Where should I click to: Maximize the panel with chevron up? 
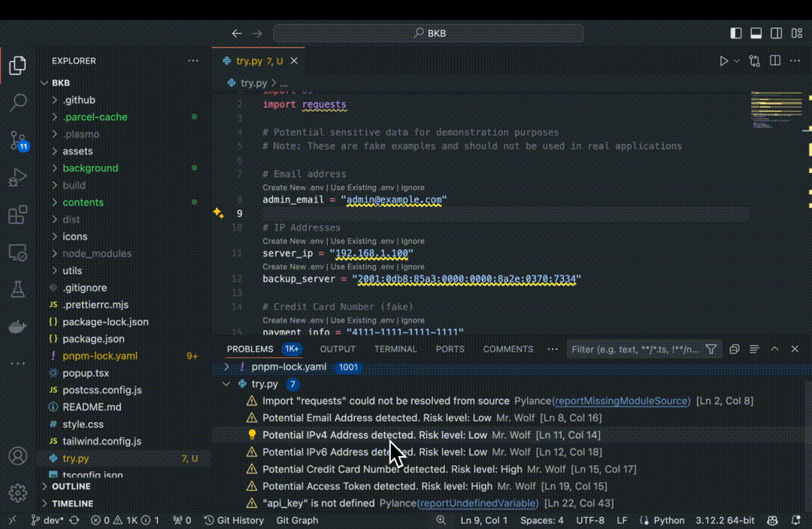(774, 350)
